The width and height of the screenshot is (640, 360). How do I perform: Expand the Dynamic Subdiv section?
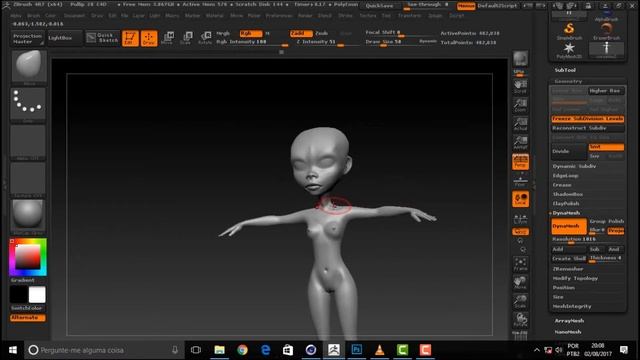(574, 166)
